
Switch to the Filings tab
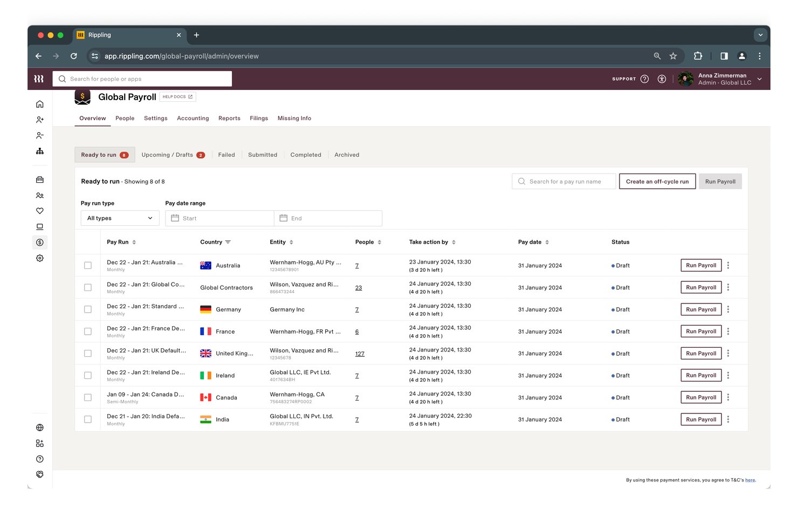point(259,118)
